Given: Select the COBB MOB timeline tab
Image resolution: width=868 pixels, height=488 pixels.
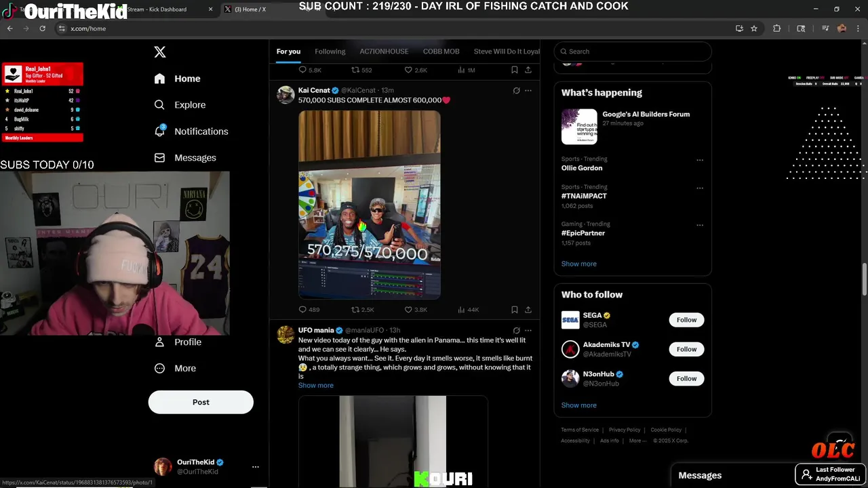Looking at the screenshot, I should pyautogui.click(x=441, y=52).
